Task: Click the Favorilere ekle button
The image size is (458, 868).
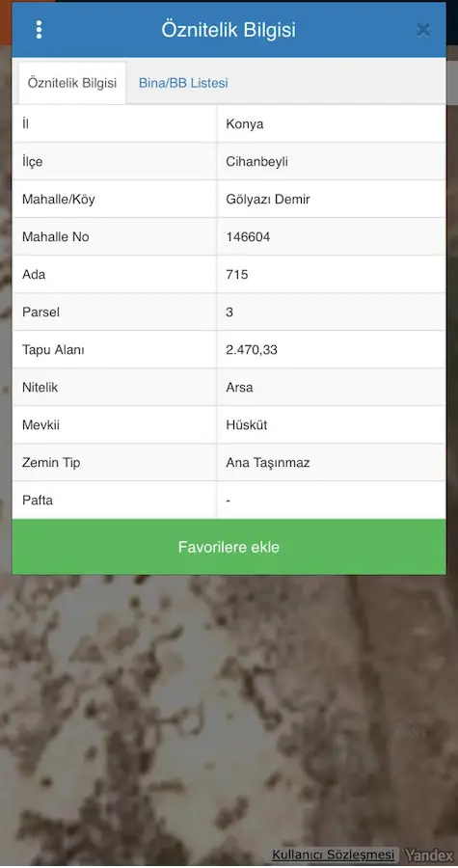Action: [229, 547]
